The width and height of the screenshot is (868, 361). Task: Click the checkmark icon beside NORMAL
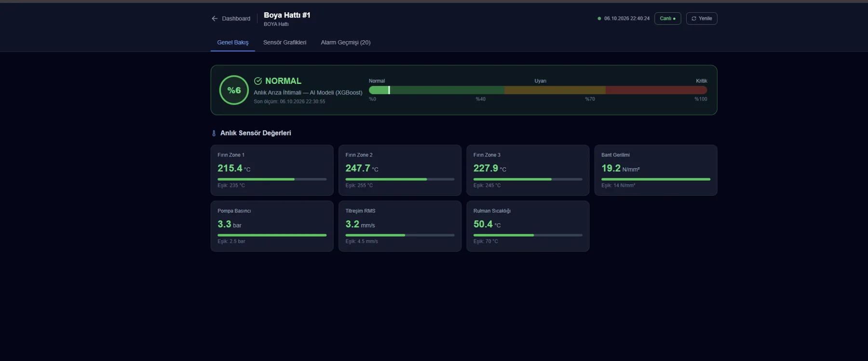pyautogui.click(x=258, y=81)
